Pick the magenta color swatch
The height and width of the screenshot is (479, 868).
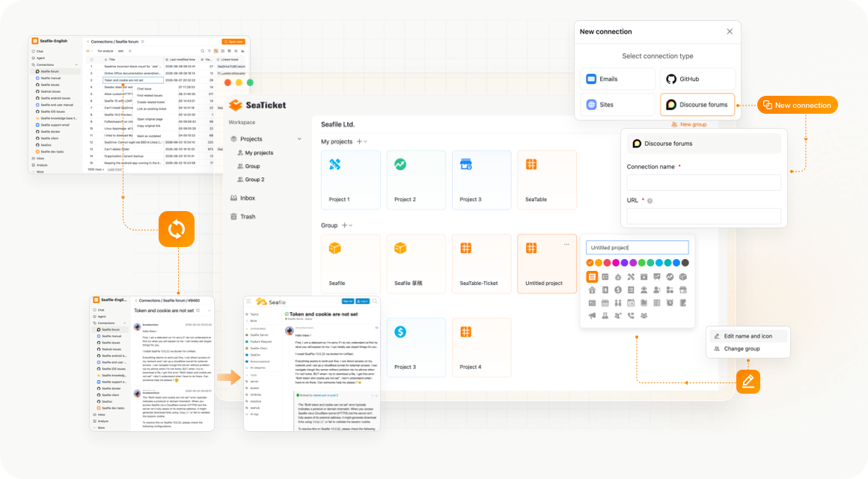(616, 263)
